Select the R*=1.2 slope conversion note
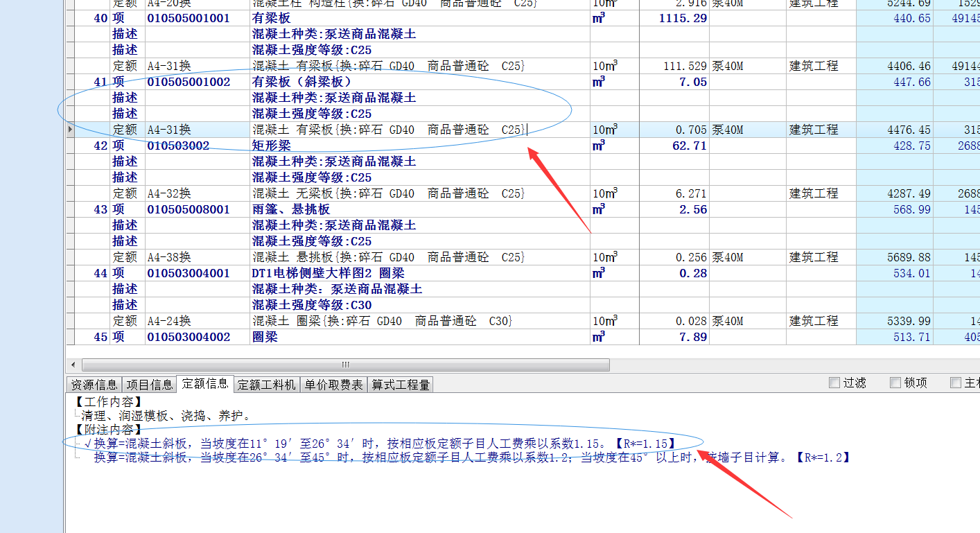This screenshot has height=533, width=980. (x=471, y=457)
